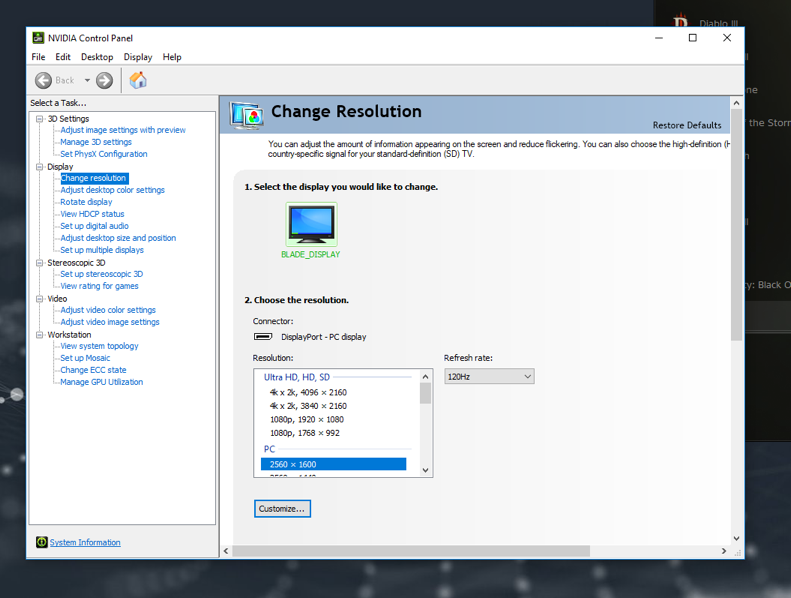Click the Customize... button
This screenshot has width=791, height=598.
click(282, 509)
